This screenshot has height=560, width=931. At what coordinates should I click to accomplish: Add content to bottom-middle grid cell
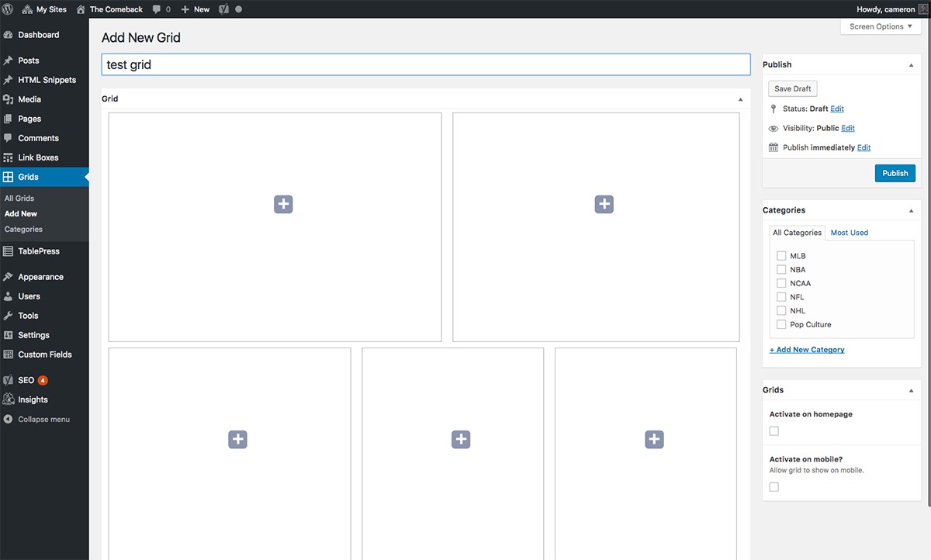[461, 439]
